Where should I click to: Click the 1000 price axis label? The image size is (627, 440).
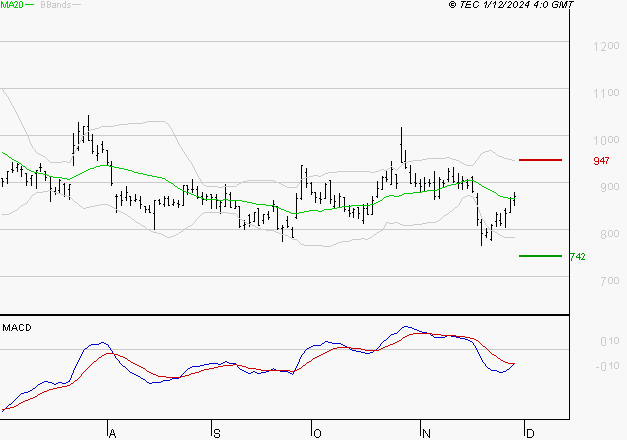606,140
